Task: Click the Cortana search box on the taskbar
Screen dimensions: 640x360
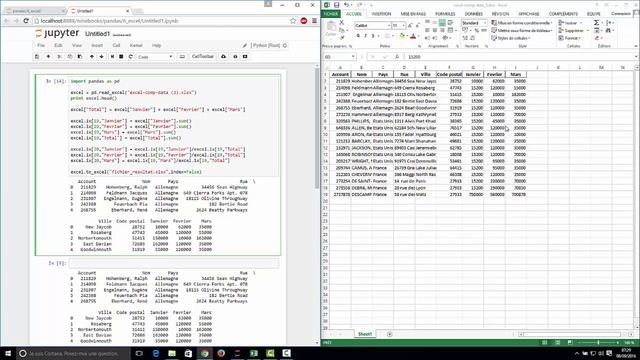Action: (x=73, y=353)
